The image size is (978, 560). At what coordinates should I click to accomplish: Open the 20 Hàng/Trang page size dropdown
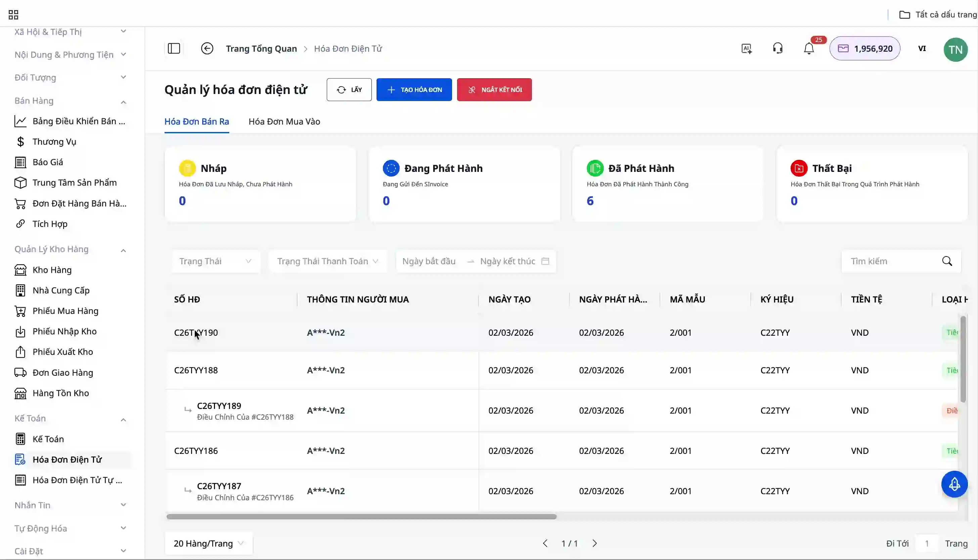(209, 543)
